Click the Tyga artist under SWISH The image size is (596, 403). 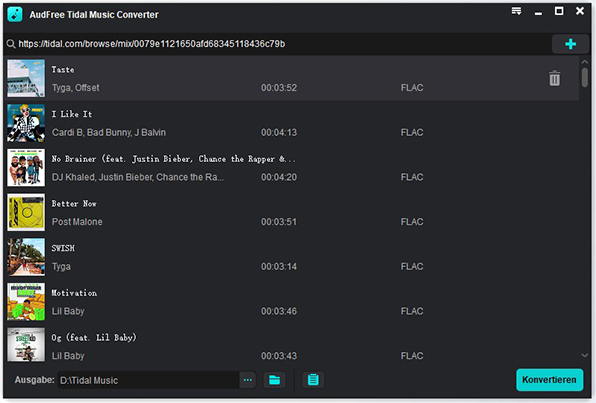(61, 267)
